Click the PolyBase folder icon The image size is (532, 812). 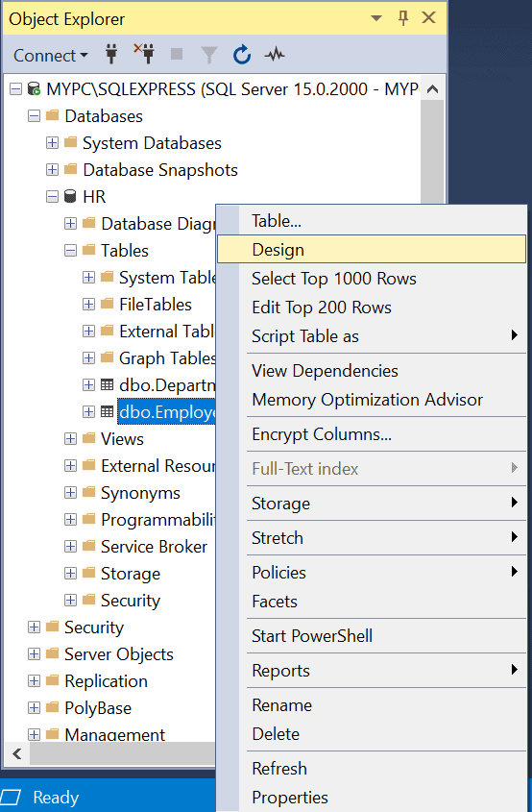52,707
